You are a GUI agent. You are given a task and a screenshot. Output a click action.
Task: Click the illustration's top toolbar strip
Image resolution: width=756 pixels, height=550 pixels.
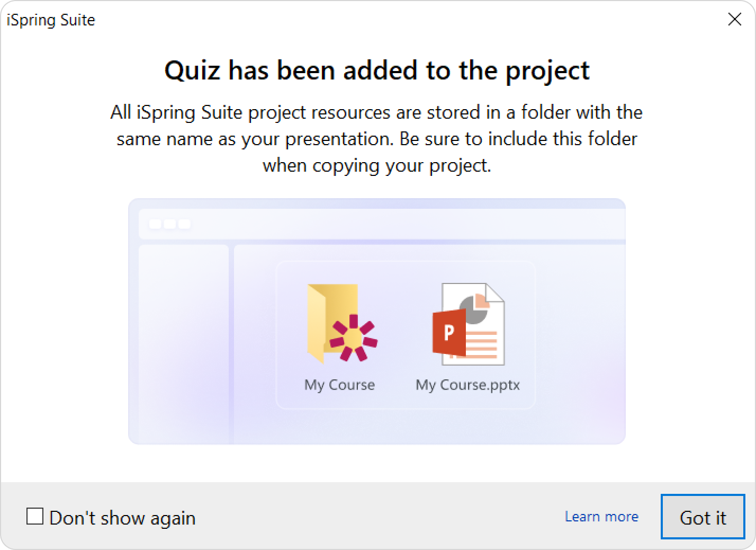(x=382, y=224)
